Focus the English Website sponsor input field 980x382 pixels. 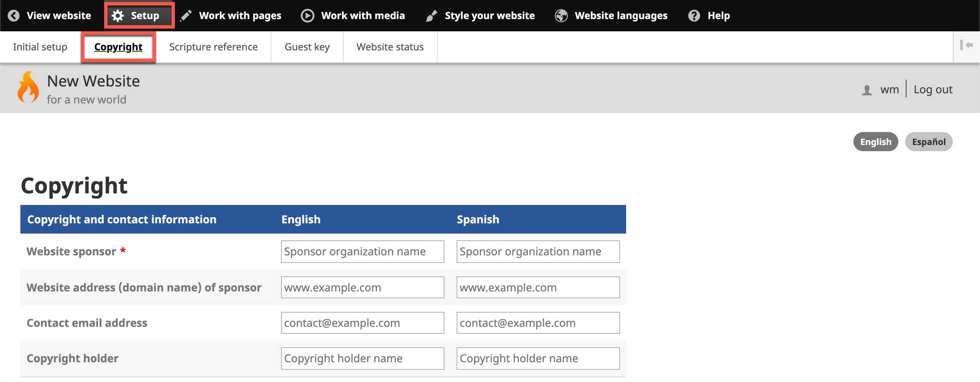point(362,252)
